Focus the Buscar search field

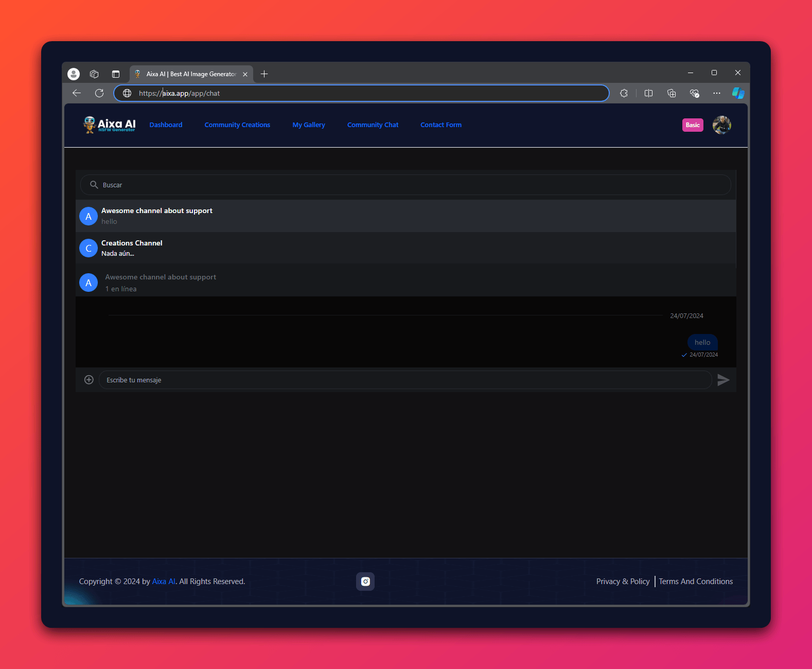coord(405,185)
